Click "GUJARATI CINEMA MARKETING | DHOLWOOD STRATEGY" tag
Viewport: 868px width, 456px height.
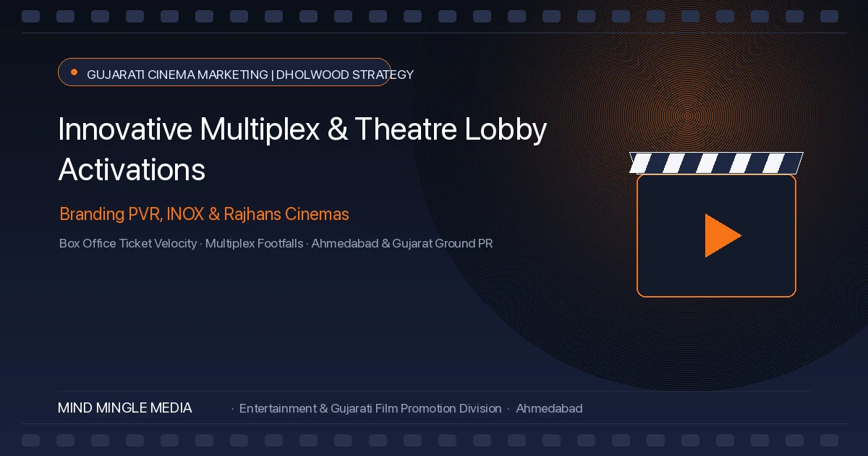(x=224, y=72)
